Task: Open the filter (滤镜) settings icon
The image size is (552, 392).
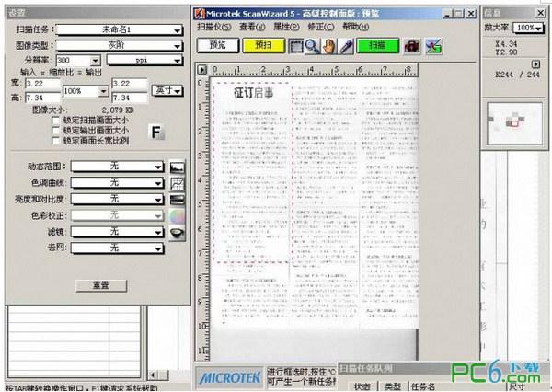Action: tap(178, 233)
